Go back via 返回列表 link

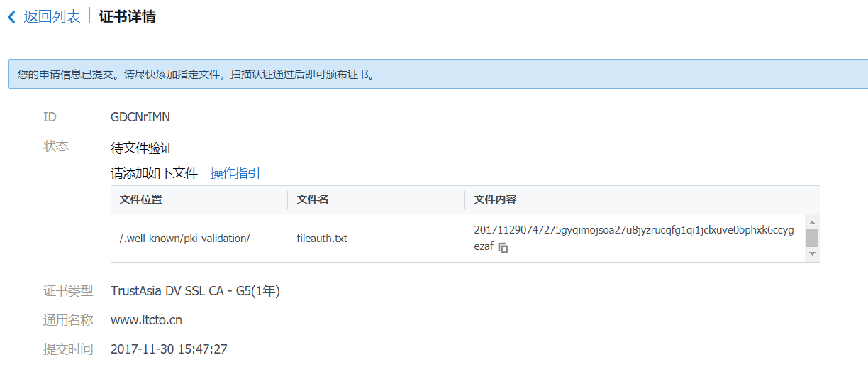[x=52, y=17]
